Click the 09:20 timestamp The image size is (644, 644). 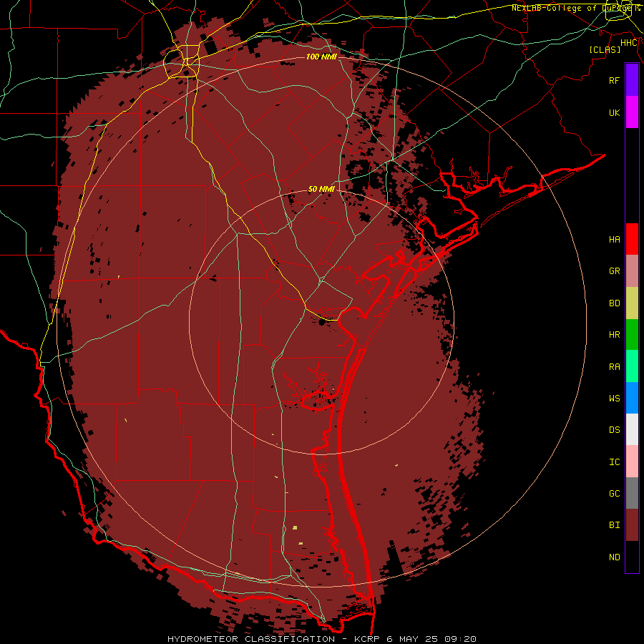tap(459, 639)
